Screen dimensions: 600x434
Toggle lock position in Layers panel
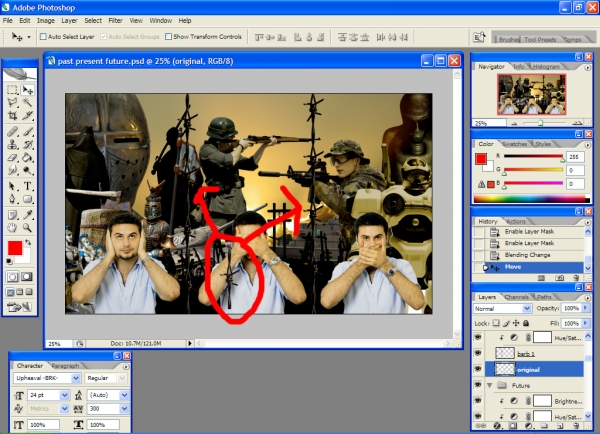pyautogui.click(x=516, y=323)
